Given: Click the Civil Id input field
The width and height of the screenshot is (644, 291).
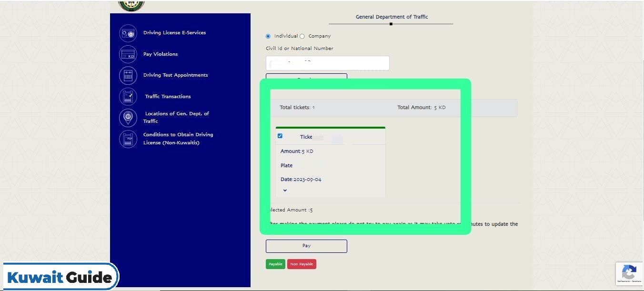Looking at the screenshot, I should pyautogui.click(x=328, y=63).
